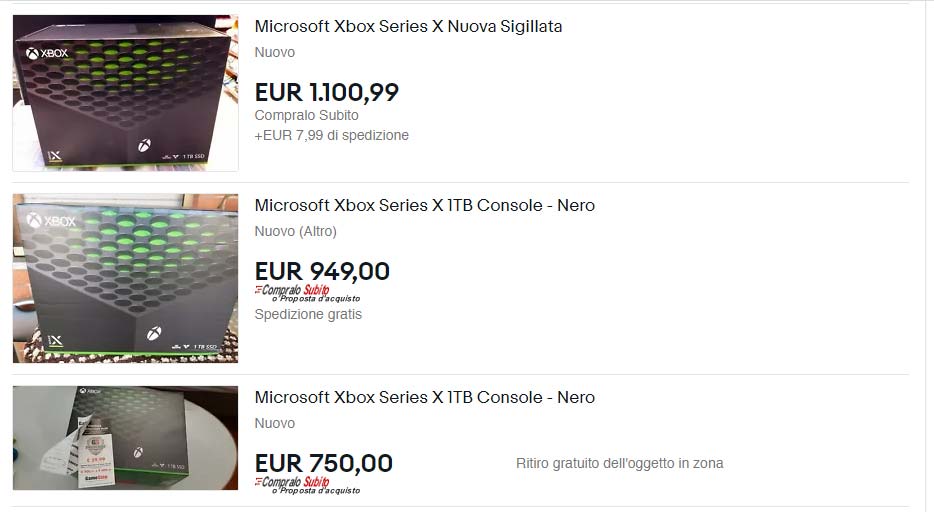The image size is (934, 512).
Task: Open the Xbox box photo for the EUR 949,00 listing
Action: click(125, 278)
